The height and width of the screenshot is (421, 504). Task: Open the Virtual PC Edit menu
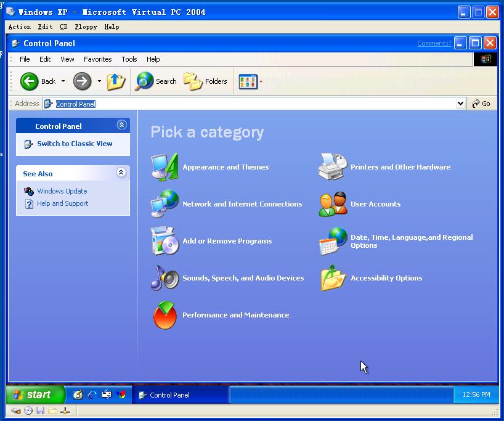46,27
